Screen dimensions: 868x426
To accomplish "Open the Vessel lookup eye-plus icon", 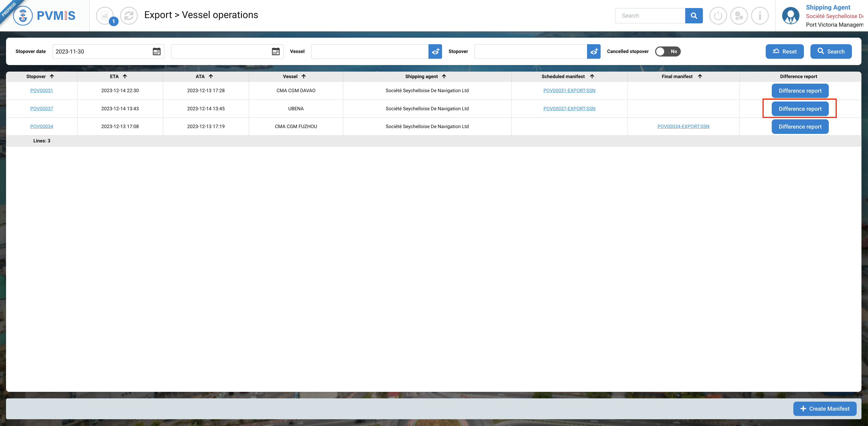I will pyautogui.click(x=435, y=51).
